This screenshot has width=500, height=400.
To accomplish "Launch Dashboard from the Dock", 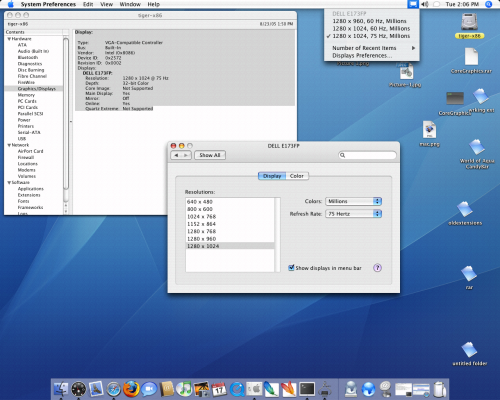I will [79, 389].
